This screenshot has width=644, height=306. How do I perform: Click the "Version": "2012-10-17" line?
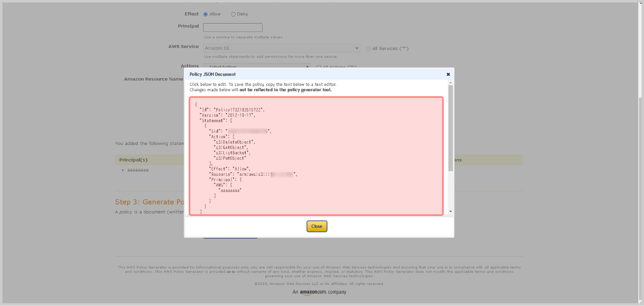(x=227, y=115)
